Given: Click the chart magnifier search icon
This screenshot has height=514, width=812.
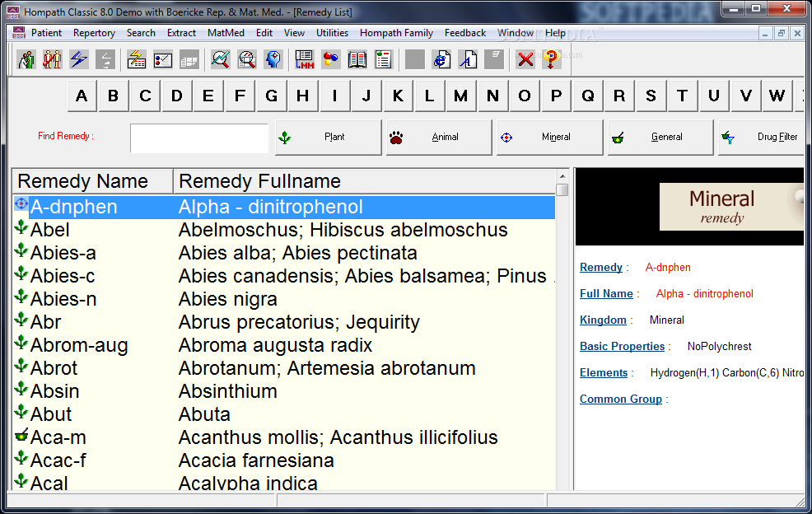Looking at the screenshot, I should click(221, 59).
